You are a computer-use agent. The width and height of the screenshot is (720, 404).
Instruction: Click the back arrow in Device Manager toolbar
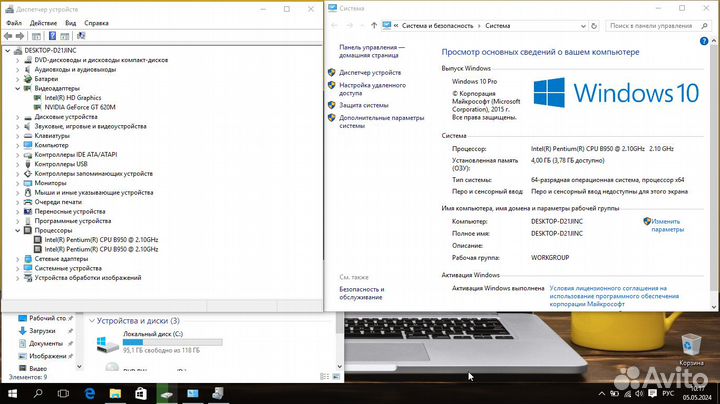tap(8, 36)
